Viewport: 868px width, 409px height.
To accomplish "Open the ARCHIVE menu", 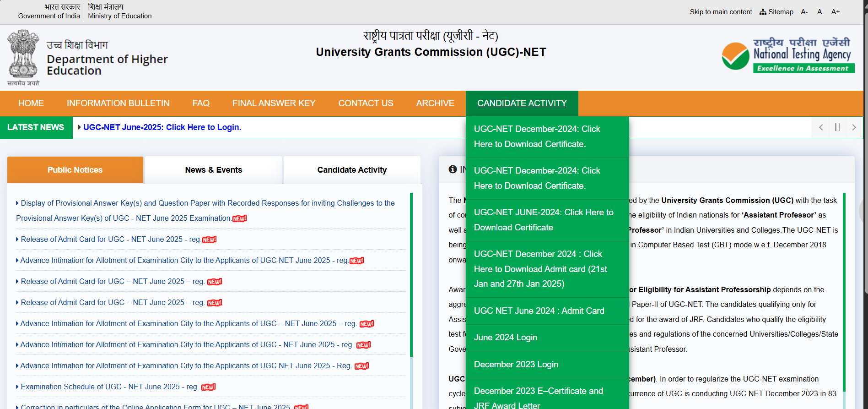I will (435, 104).
